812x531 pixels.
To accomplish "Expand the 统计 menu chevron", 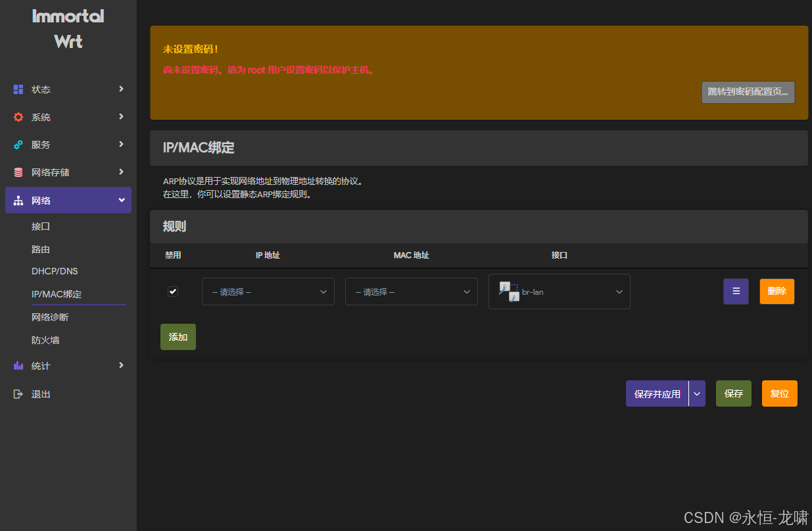I will 121,365.
